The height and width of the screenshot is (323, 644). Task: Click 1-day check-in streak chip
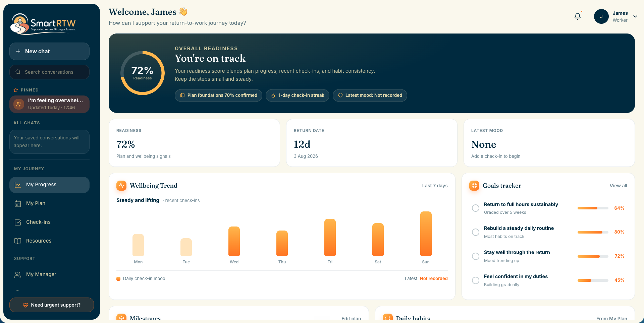click(298, 95)
